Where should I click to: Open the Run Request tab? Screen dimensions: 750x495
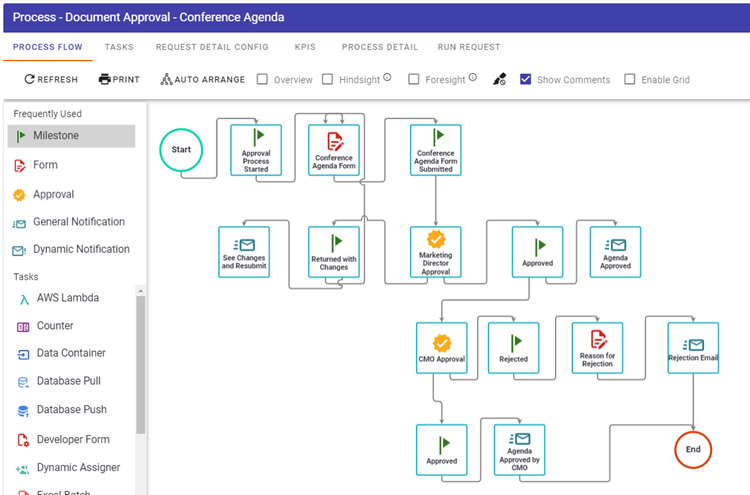(469, 47)
